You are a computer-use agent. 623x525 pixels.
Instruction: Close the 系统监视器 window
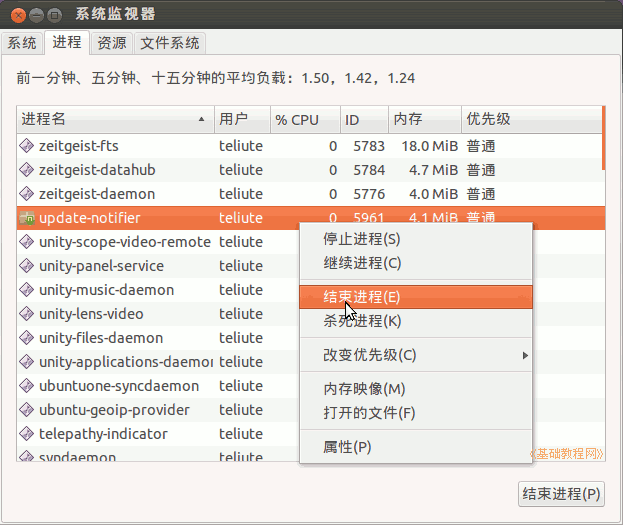pyautogui.click(x=16, y=14)
